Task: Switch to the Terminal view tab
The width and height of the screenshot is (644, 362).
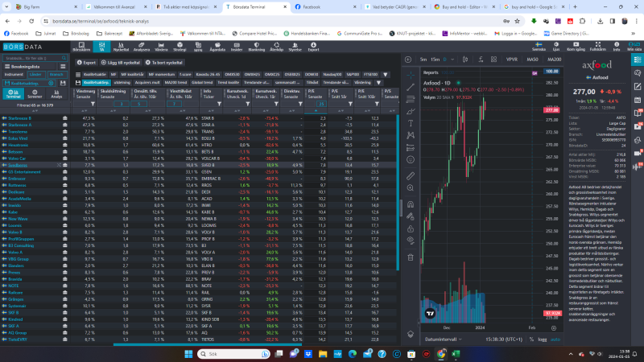Action: [x=13, y=94]
